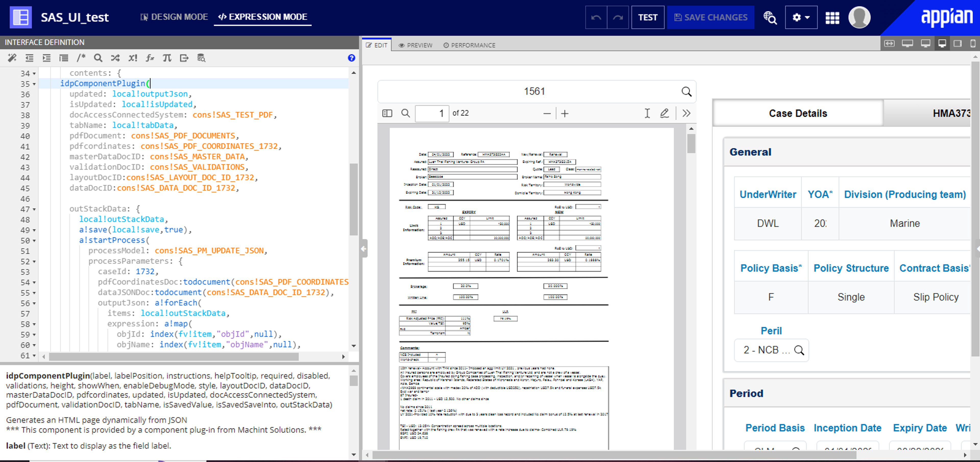
Task: Click the PDF page number field
Action: coord(432,113)
